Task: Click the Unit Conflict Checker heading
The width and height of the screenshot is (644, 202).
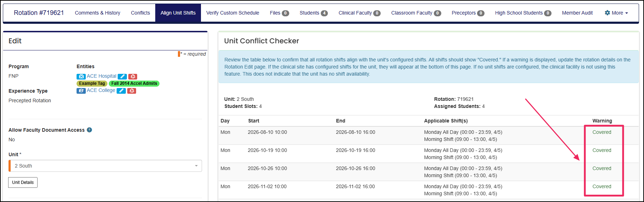Action: (x=262, y=41)
